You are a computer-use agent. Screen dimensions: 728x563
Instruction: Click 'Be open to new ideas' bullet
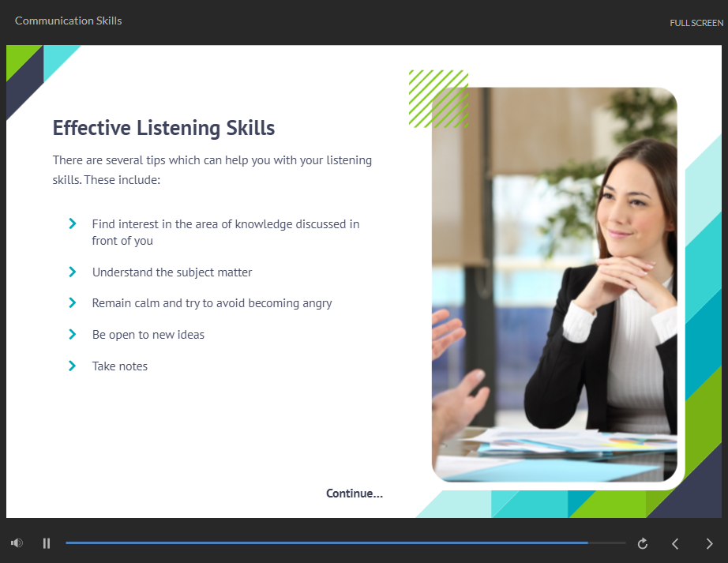(148, 335)
